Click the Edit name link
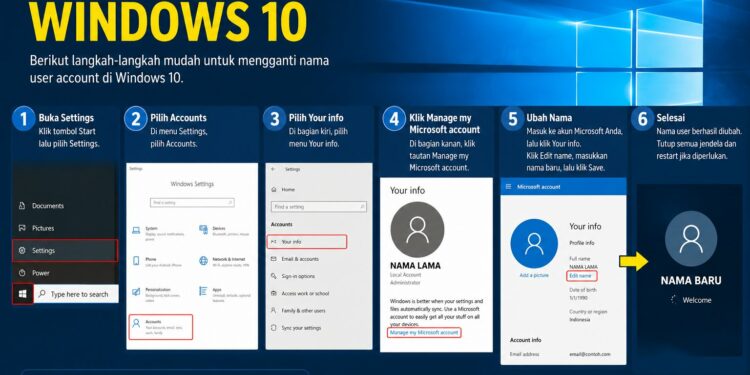Viewport: 750px width, 375px height. click(x=582, y=276)
